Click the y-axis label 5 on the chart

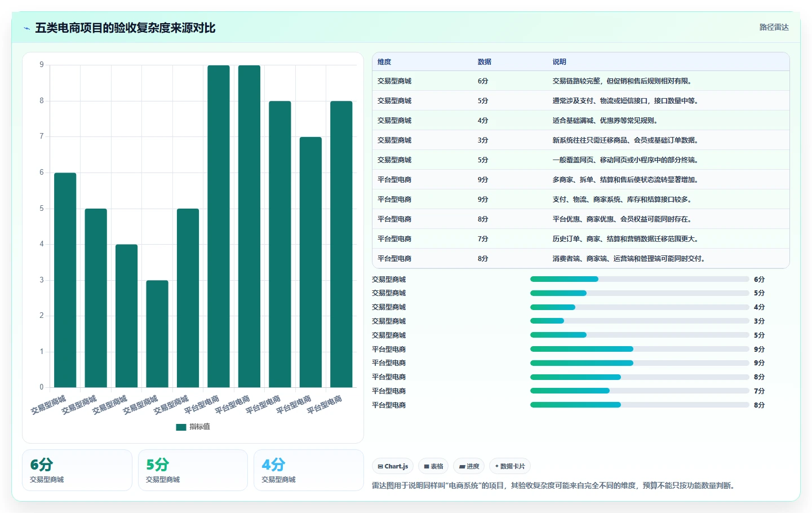(42, 209)
